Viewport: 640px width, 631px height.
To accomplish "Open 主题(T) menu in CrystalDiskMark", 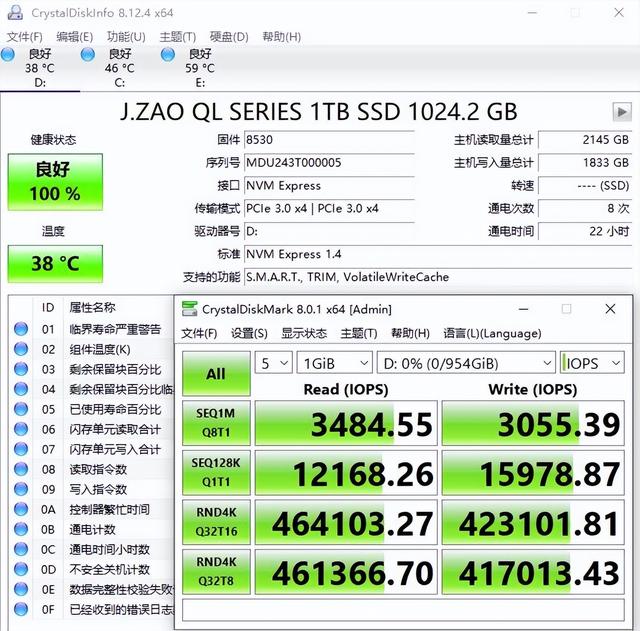I will (359, 333).
